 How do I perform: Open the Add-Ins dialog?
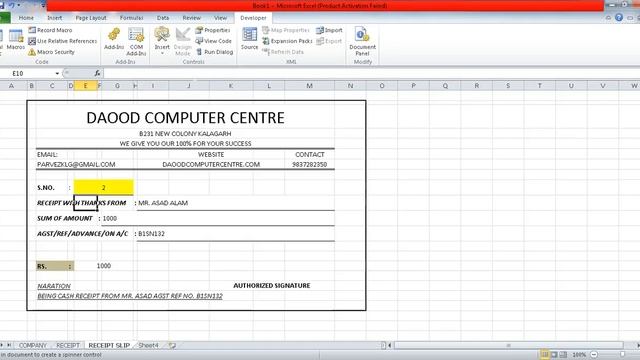coord(114,39)
